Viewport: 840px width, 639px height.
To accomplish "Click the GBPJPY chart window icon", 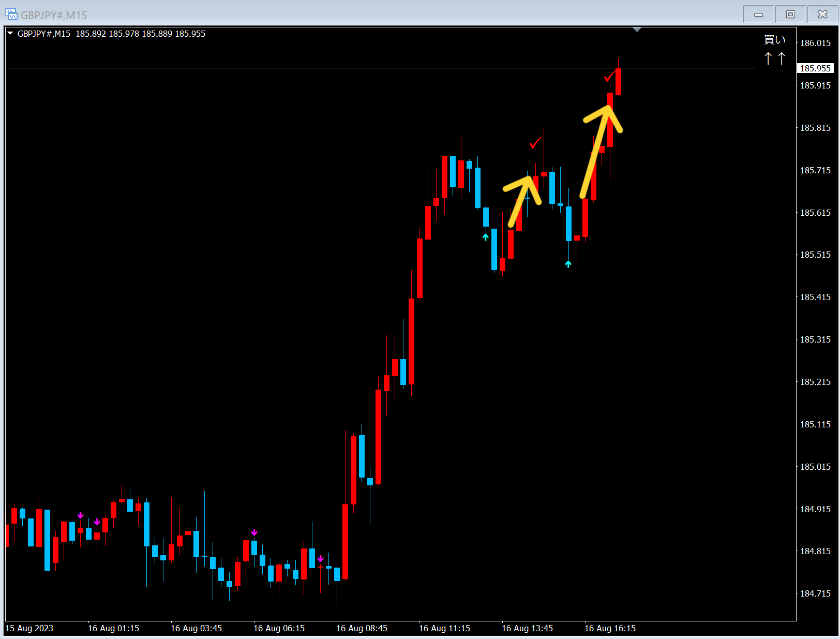I will pos(11,14).
